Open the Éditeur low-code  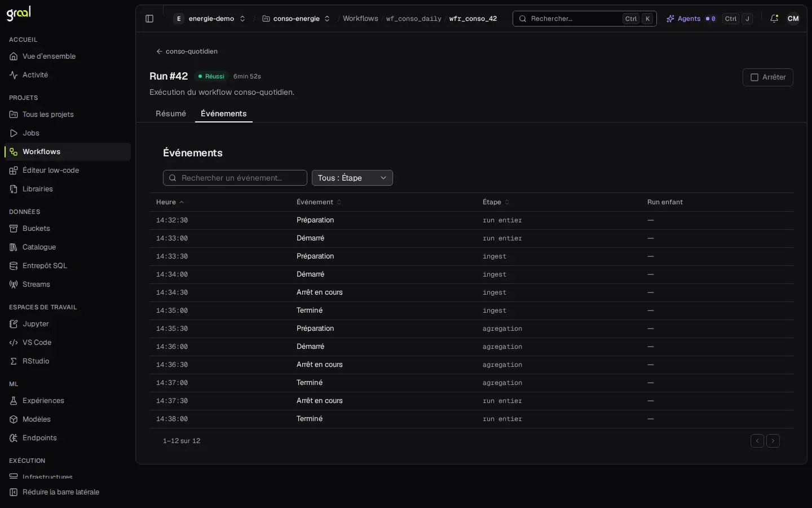[67, 170]
